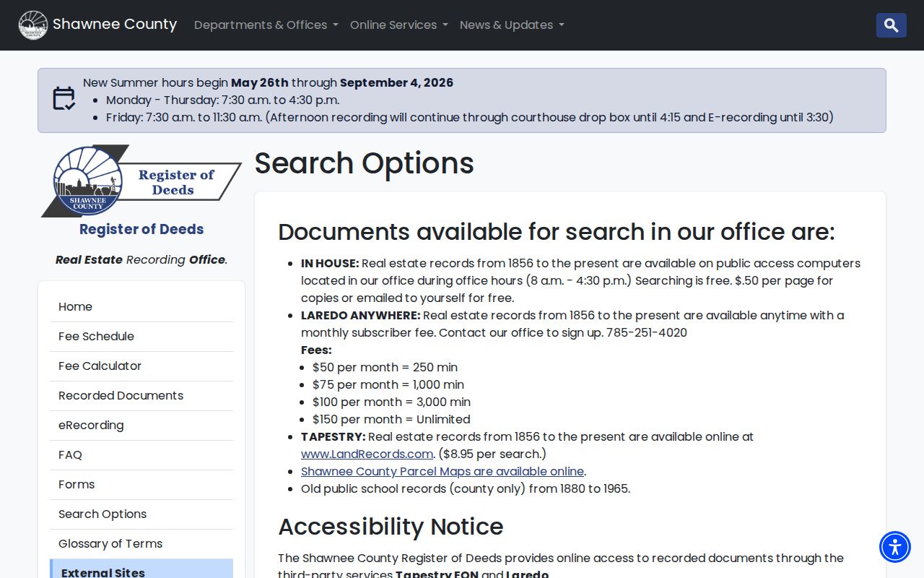The image size is (924, 578).
Task: Click '$75 per month = 1,000 min' line
Action: 388,384
